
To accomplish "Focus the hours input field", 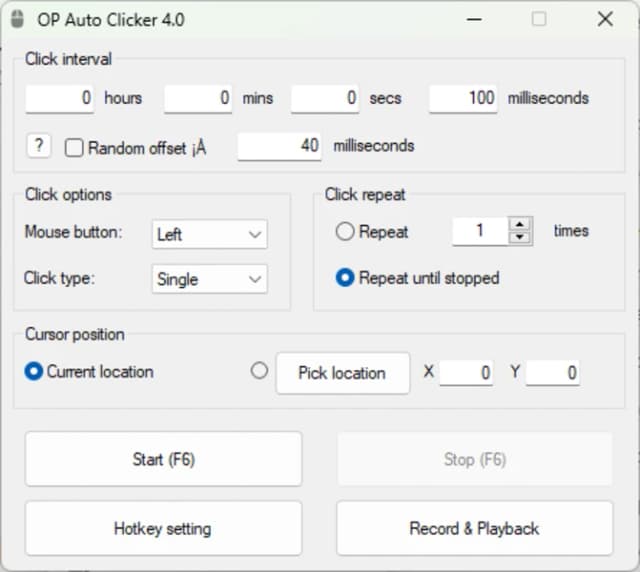I will [60, 98].
